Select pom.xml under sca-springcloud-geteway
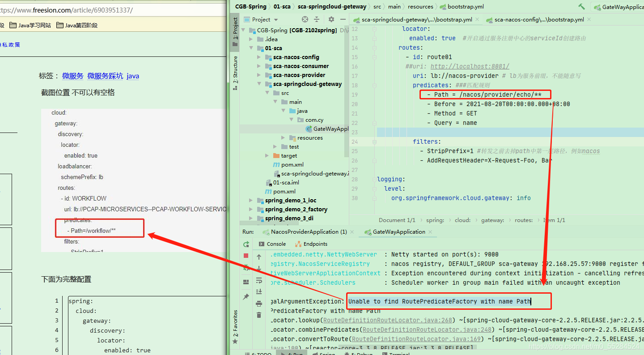Image resolution: width=644 pixels, height=355 pixels. pos(288,164)
